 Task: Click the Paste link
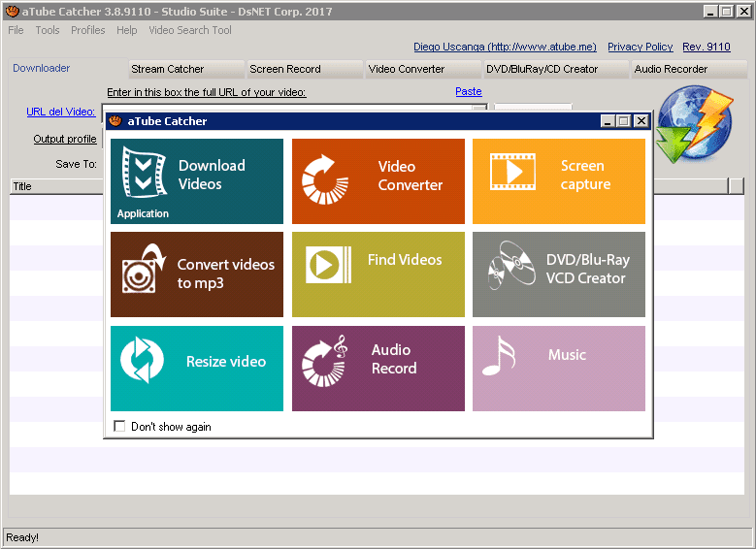469,91
